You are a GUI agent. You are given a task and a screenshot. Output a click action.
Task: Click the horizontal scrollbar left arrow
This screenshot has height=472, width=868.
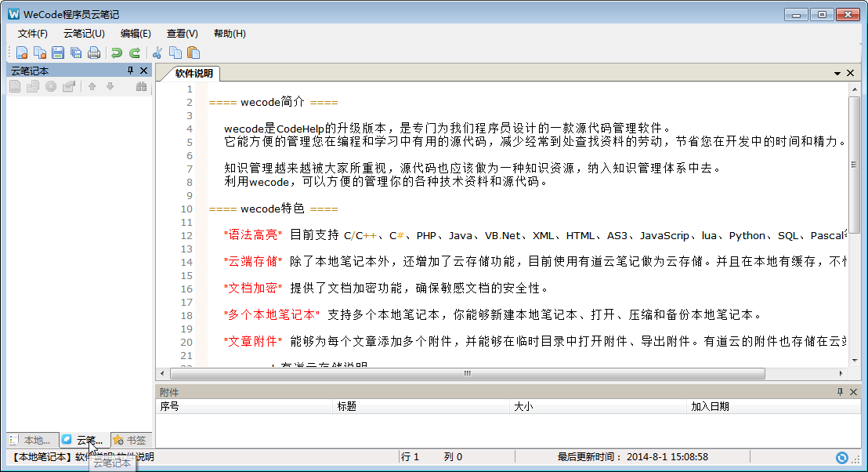(162, 373)
